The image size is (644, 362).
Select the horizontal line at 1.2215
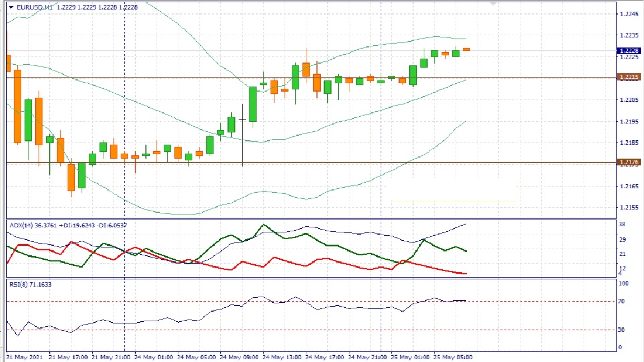(x=503, y=77)
